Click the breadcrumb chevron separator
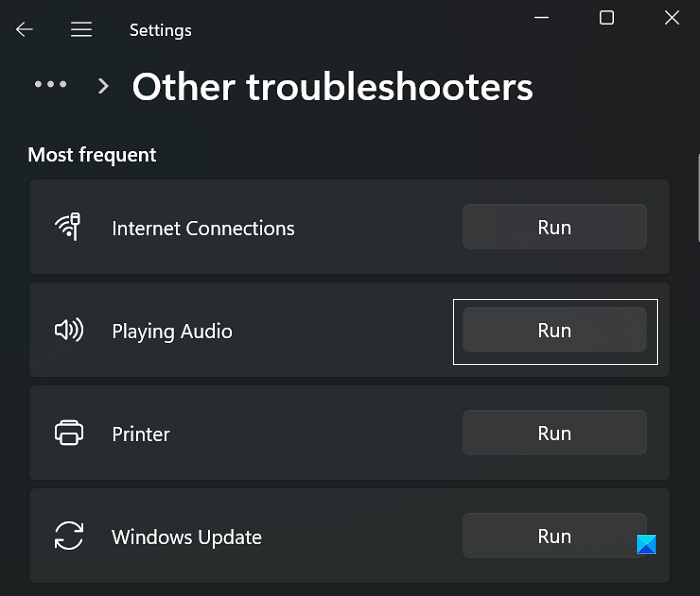The height and width of the screenshot is (596, 700). [x=103, y=86]
